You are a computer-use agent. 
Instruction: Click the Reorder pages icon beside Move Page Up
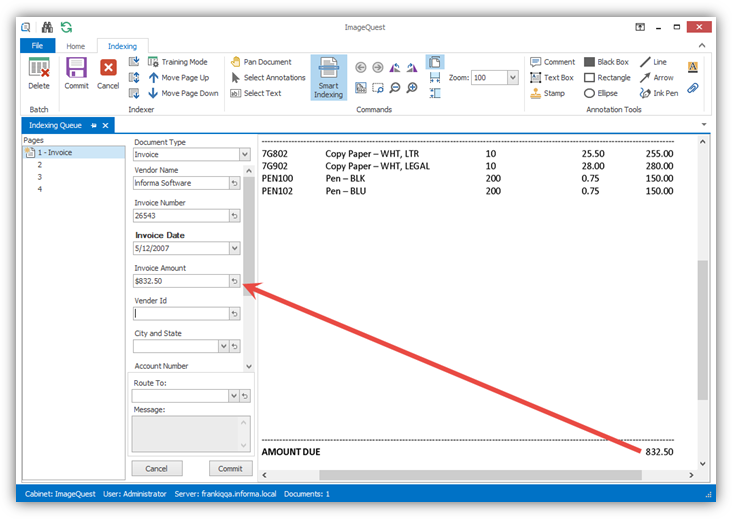[x=134, y=77]
